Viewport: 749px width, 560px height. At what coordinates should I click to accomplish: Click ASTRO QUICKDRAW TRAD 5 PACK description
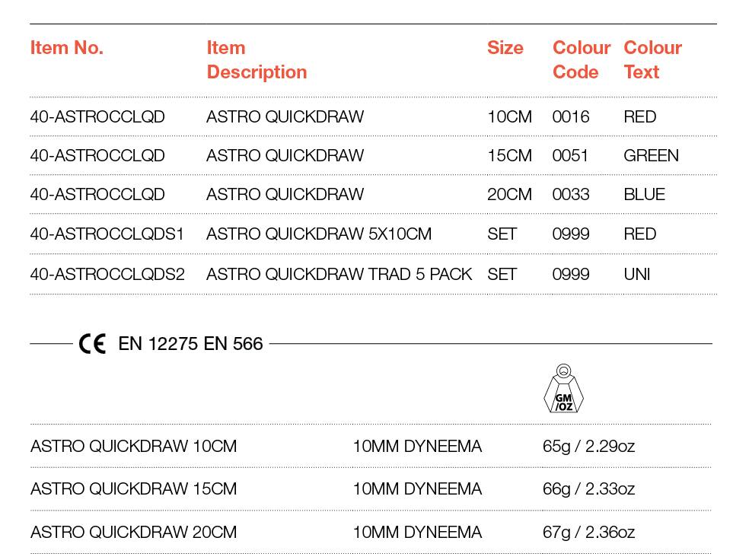(x=339, y=274)
